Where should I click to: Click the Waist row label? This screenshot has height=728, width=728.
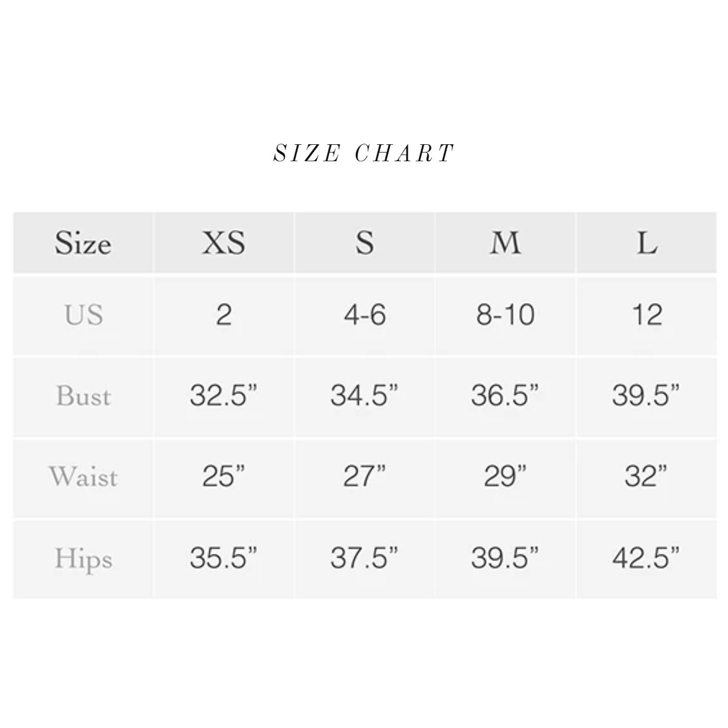pyautogui.click(x=83, y=477)
